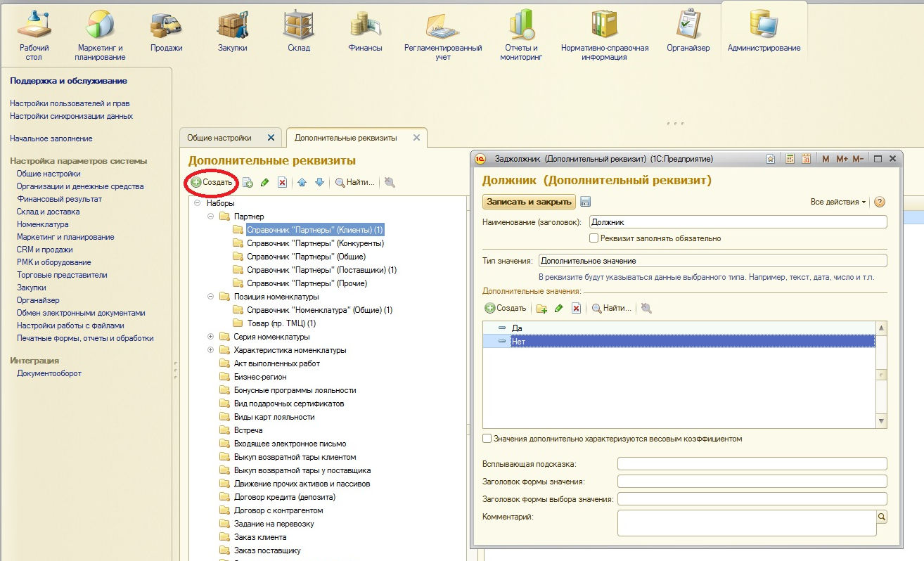The height and width of the screenshot is (561, 924).
Task: Enable Реквизит заполнять обязательно checkbox
Action: point(594,238)
